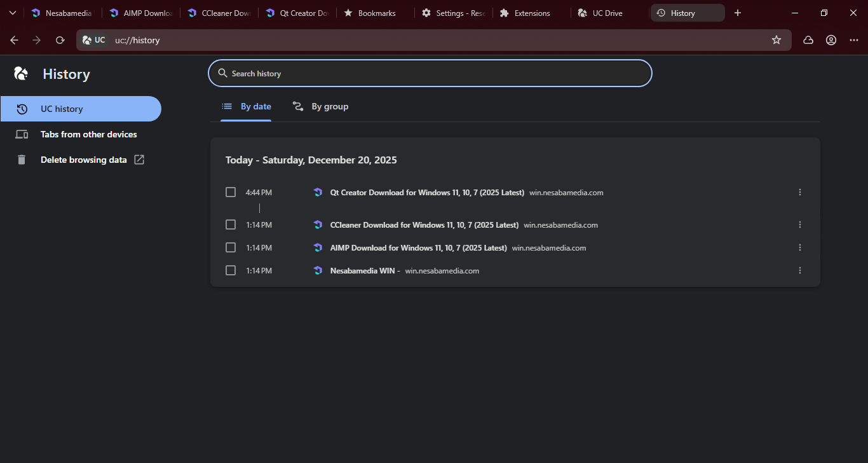Image resolution: width=868 pixels, height=463 pixels.
Task: Open more actions for AIMP Download entry
Action: click(x=799, y=247)
